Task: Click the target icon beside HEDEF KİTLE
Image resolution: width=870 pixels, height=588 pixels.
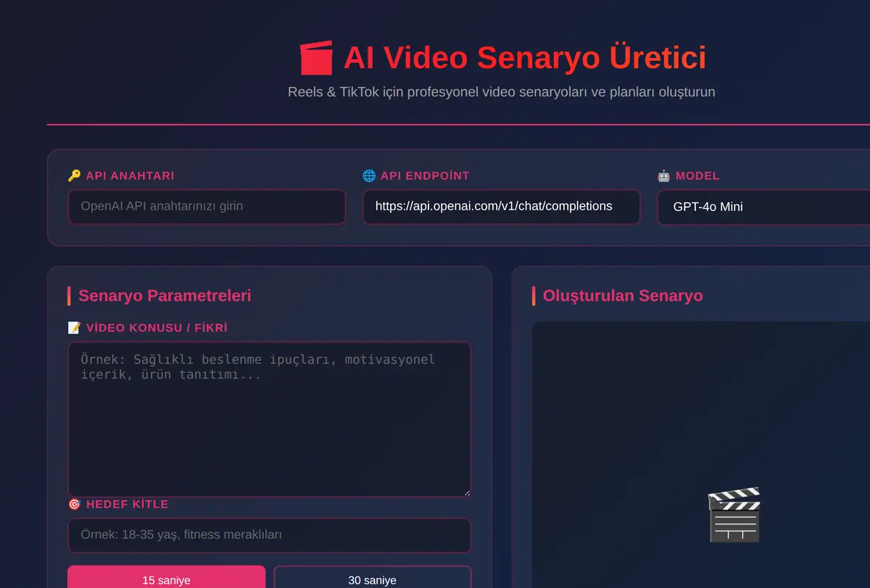Action: coord(74,504)
